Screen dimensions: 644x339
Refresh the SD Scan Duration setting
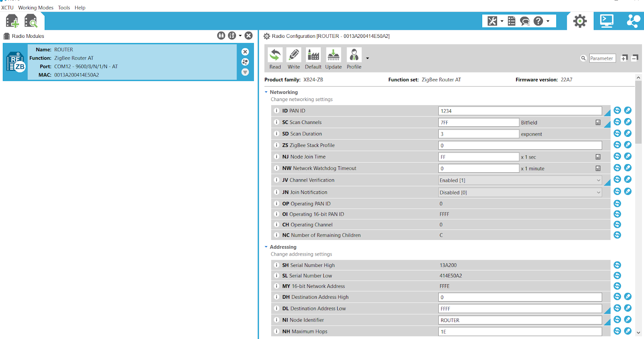[x=617, y=133]
